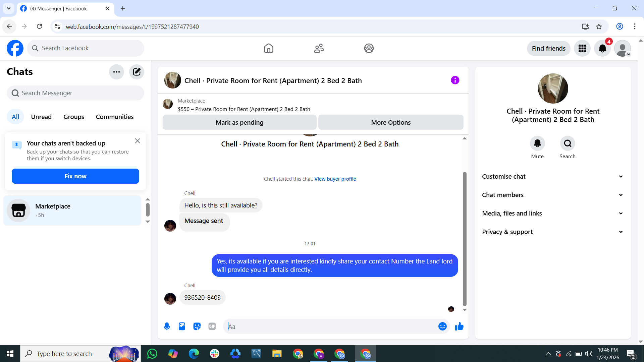644x362 pixels.
Task: Click the voice clip microphone icon
Action: click(x=167, y=326)
